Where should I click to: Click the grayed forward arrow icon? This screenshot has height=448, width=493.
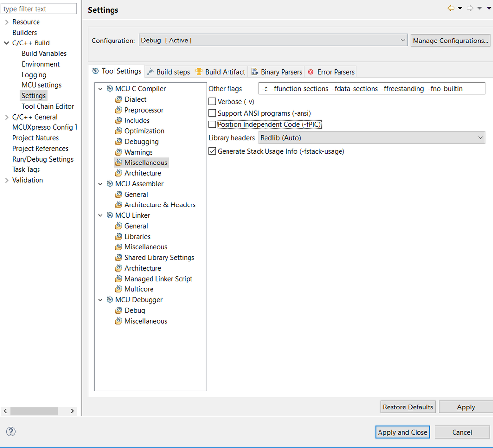470,8
